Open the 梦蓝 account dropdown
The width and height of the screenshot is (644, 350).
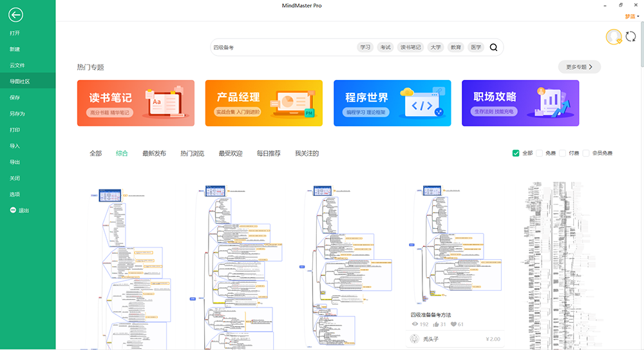click(x=631, y=16)
